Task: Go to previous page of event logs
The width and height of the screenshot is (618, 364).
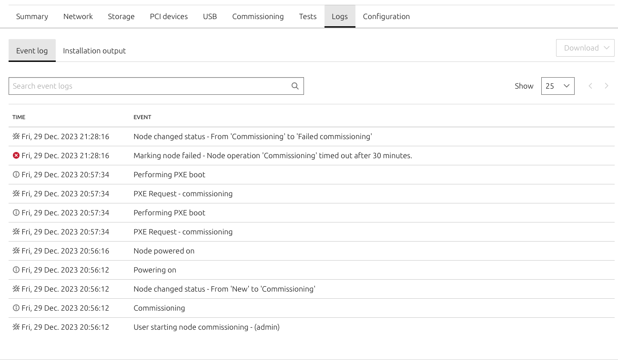Action: [x=590, y=86]
